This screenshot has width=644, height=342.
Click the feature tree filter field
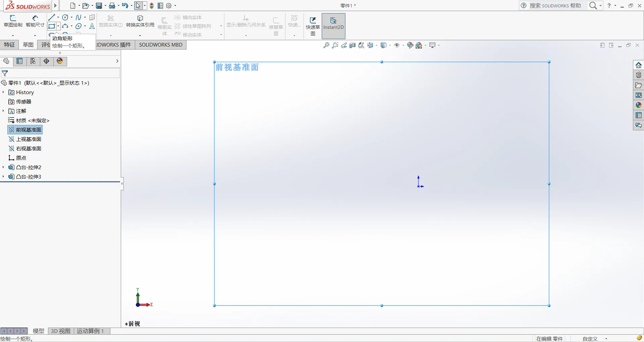[60, 73]
